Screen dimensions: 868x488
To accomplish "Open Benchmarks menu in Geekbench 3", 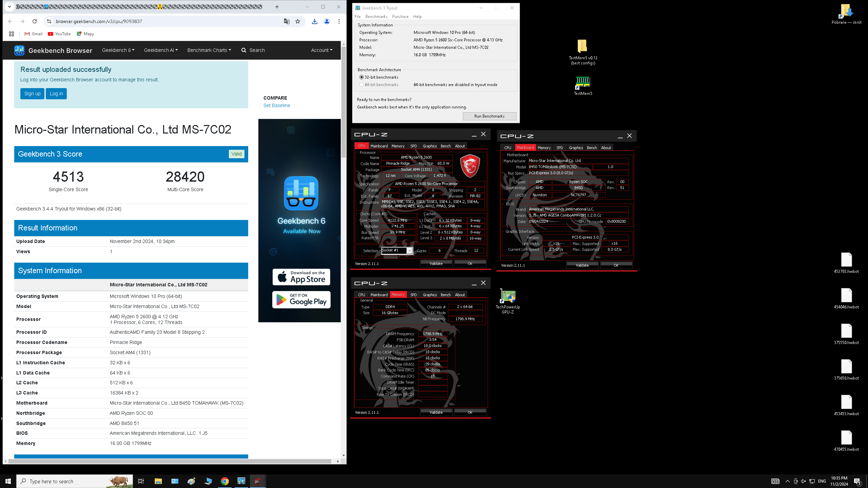I will (x=376, y=17).
